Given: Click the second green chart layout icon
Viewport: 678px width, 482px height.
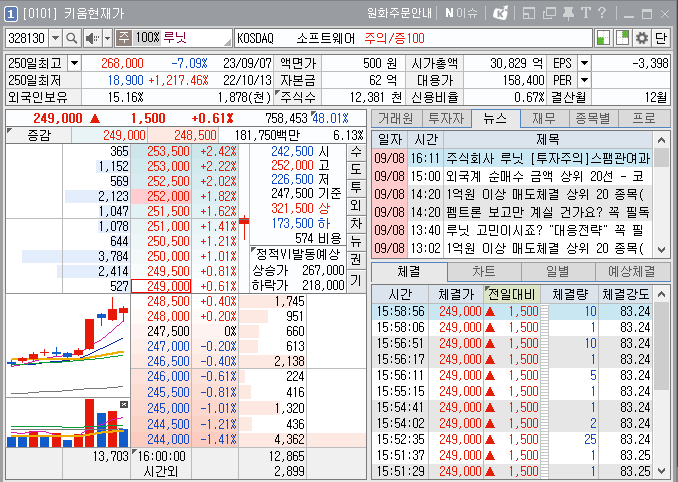Looking at the screenshot, I should point(622,38).
